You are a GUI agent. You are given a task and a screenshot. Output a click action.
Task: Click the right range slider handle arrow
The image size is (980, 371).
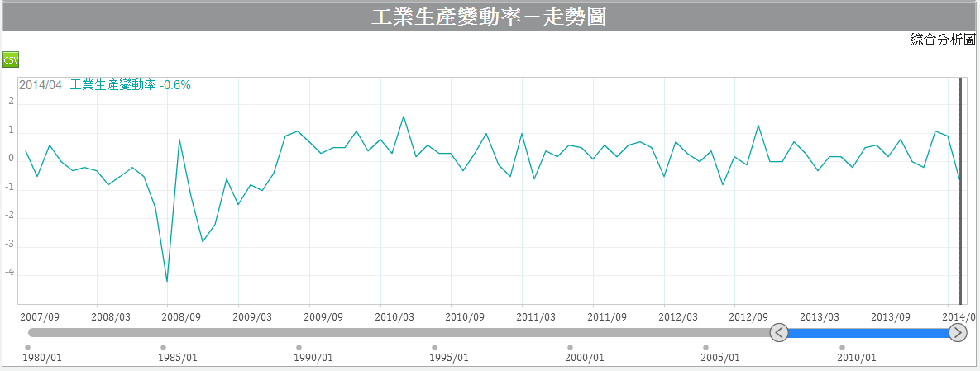(x=958, y=333)
